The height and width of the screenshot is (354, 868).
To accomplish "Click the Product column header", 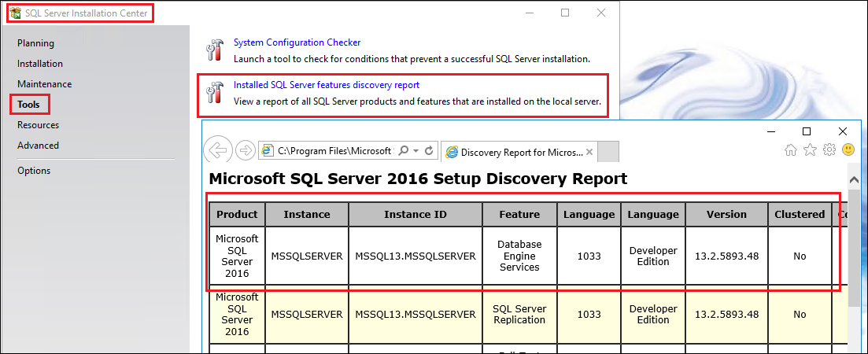I will tap(237, 214).
